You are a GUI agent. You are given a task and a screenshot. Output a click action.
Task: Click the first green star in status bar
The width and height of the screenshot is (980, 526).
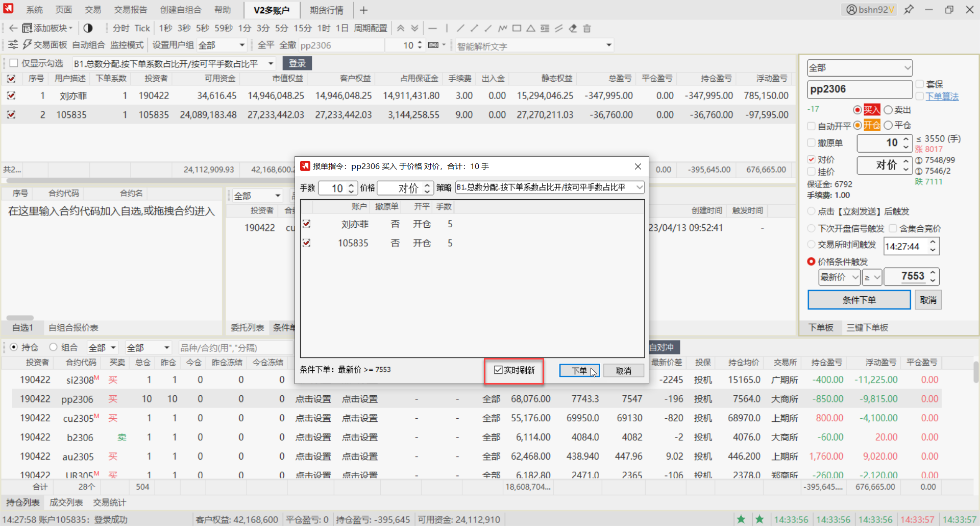coord(741,519)
